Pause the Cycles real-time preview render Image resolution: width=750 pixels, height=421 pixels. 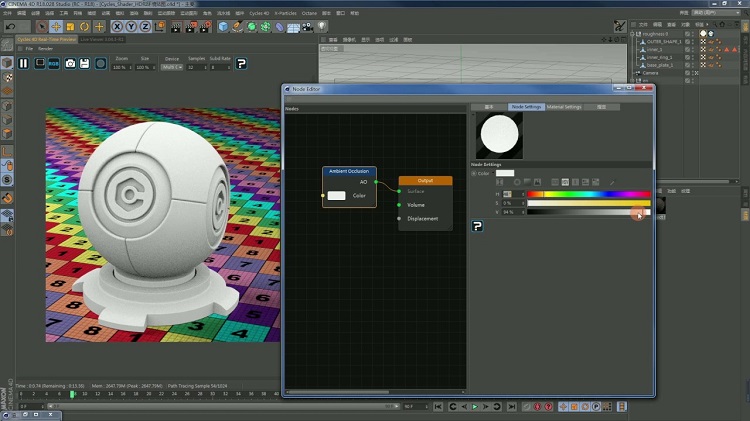click(23, 63)
